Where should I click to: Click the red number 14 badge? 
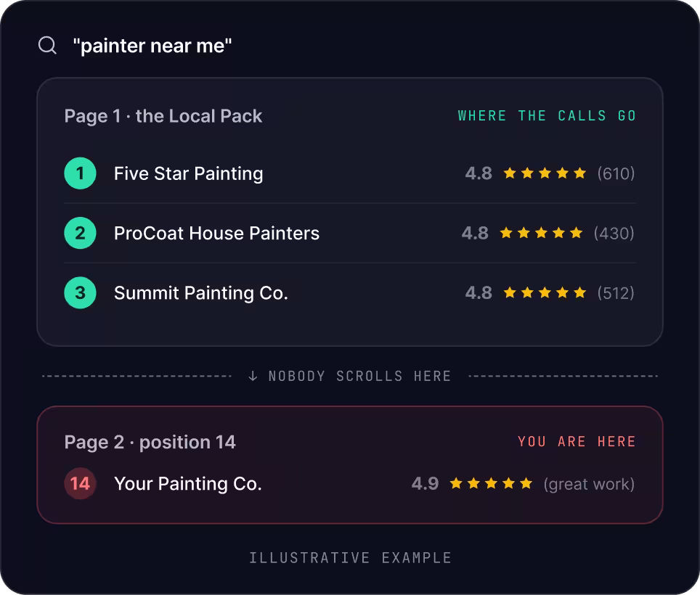81,483
